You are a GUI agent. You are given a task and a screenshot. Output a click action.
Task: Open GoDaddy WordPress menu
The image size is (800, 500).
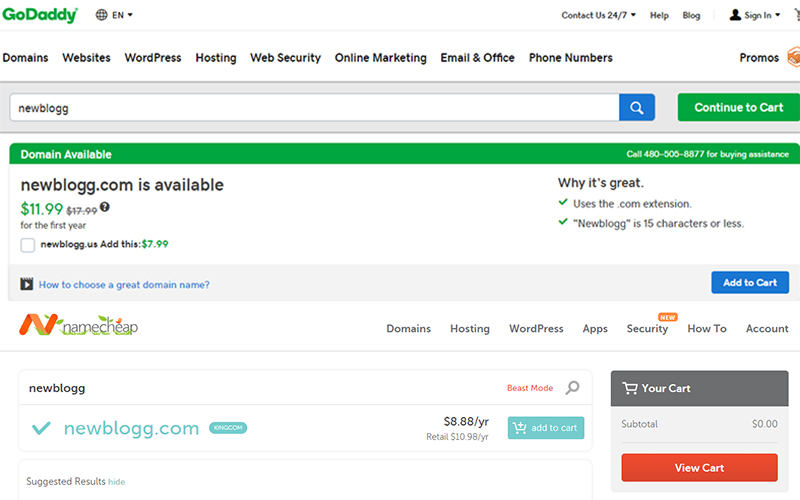(x=153, y=58)
